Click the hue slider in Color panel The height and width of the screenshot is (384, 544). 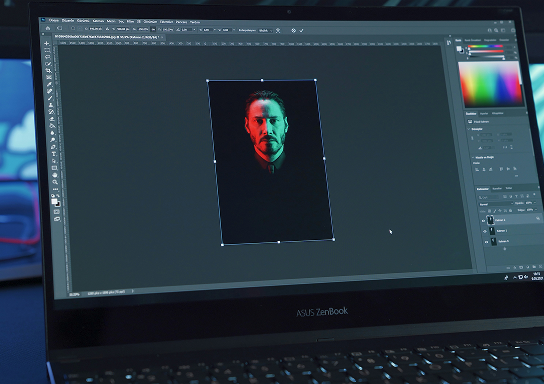(485, 46)
